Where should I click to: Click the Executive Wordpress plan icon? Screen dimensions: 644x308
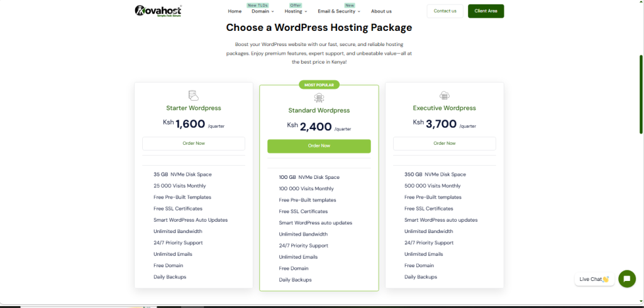point(445,96)
